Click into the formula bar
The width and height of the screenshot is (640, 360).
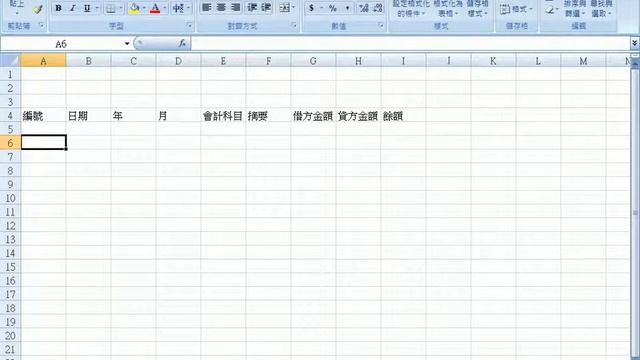(410, 44)
